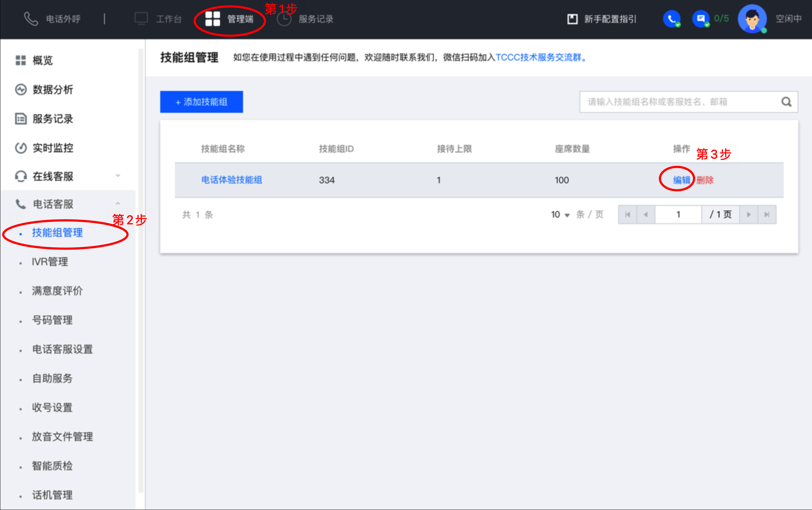Click the blue phone status icon

point(671,19)
